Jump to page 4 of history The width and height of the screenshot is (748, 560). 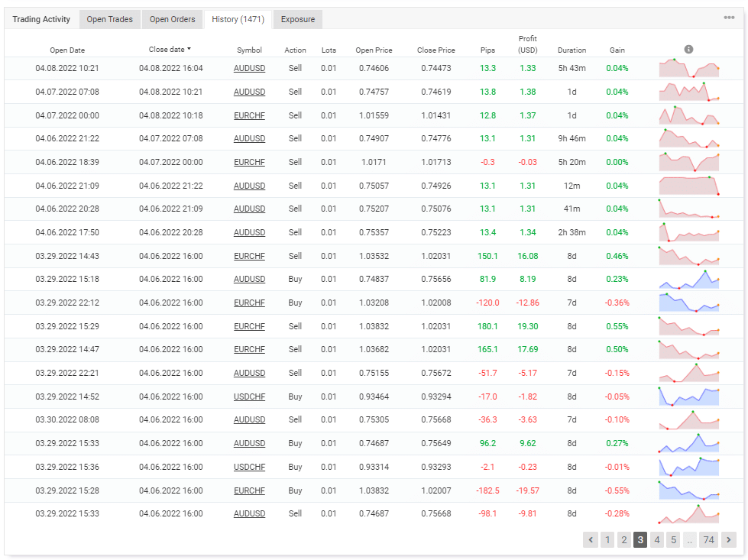pos(657,539)
